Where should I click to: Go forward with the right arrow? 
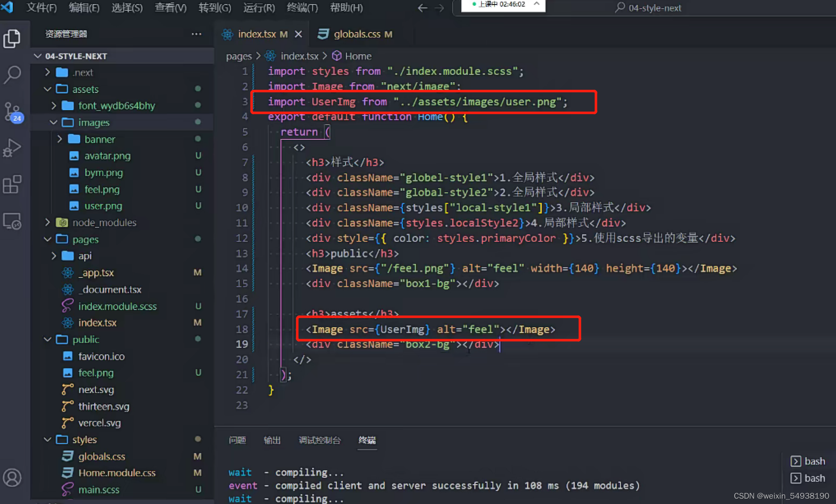[440, 8]
